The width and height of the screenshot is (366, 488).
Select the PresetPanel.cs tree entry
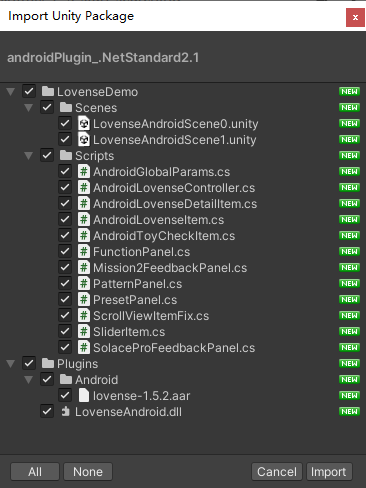point(135,300)
